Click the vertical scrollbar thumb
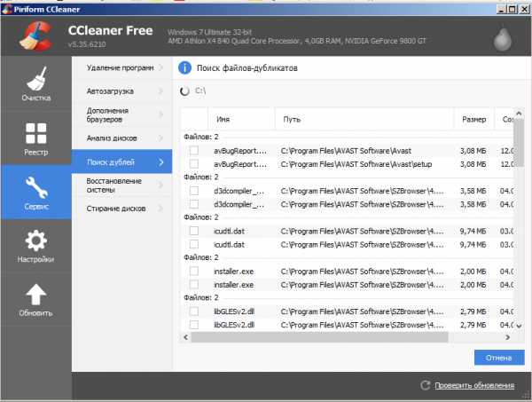Screen dimensions: 532x402 519,142
